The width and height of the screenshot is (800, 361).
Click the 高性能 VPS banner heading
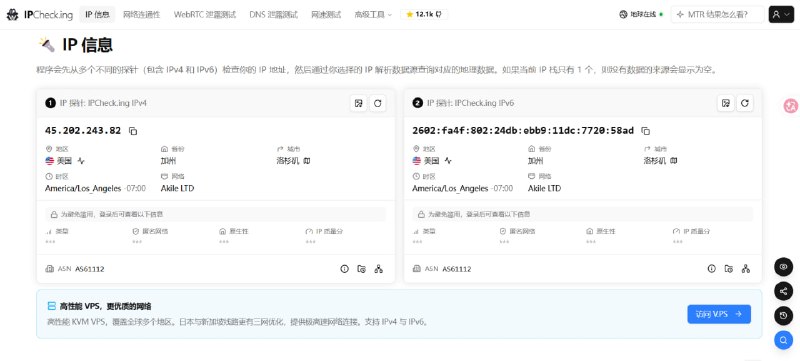[105, 306]
